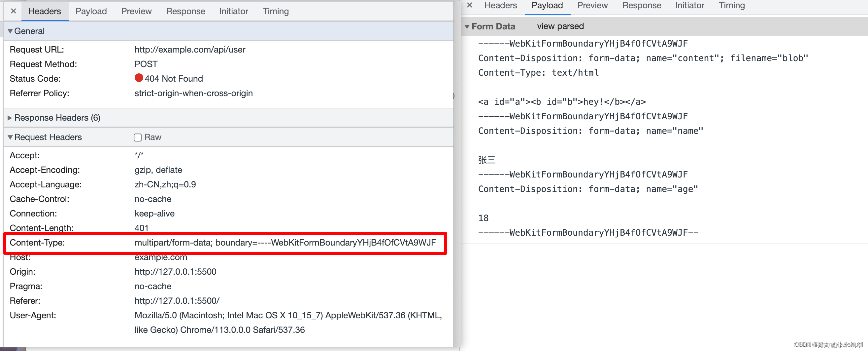
Task: Click the Origin value http://127.0.0.1:5500
Action: [175, 272]
